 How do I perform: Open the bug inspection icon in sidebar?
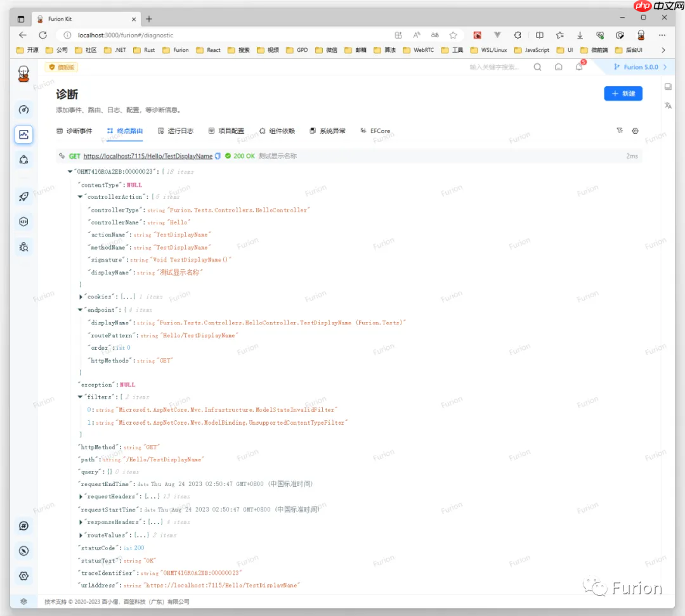23,247
